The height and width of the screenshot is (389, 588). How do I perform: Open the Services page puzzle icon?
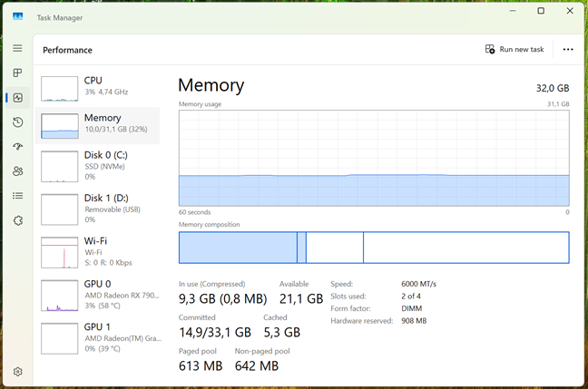click(17, 219)
